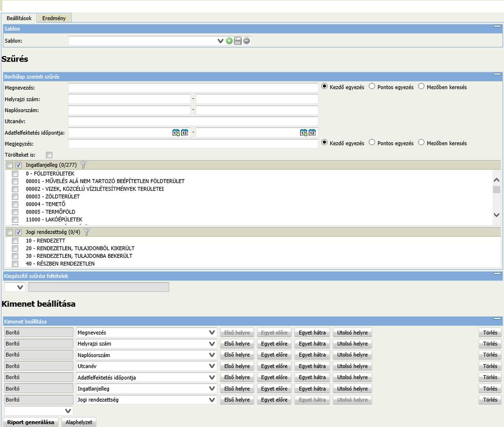Screen dimensions: 504x427
Task: Click the floppy disk save template icon
Action: [238, 41]
